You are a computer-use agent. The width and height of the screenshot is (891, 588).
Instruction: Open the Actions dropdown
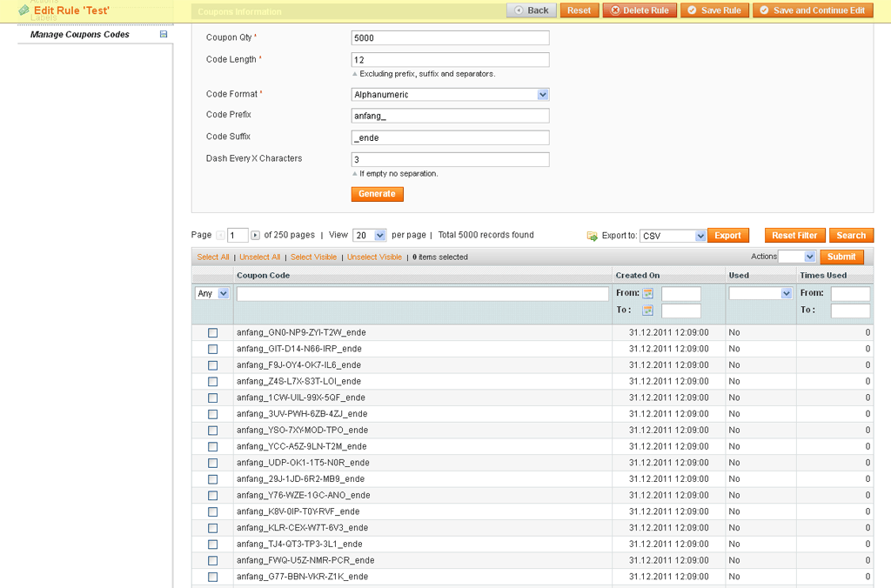click(797, 257)
